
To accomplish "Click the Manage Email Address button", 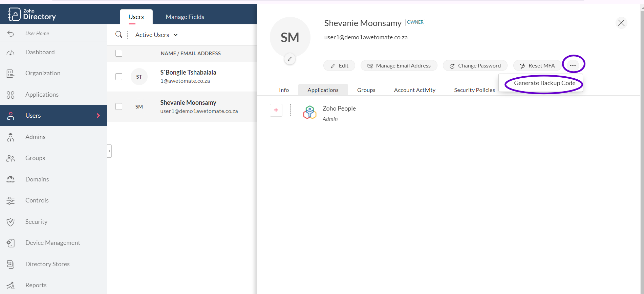I will tap(399, 65).
